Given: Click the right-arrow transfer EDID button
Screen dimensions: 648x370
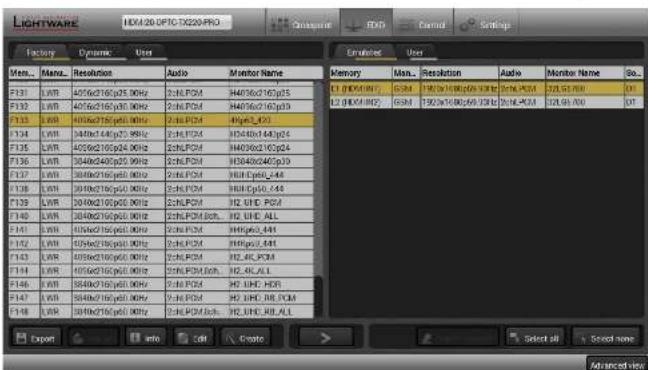Looking at the screenshot, I should 326,338.
